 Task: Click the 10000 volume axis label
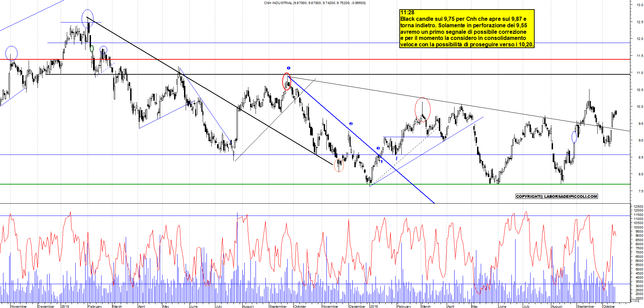[x=639, y=228]
